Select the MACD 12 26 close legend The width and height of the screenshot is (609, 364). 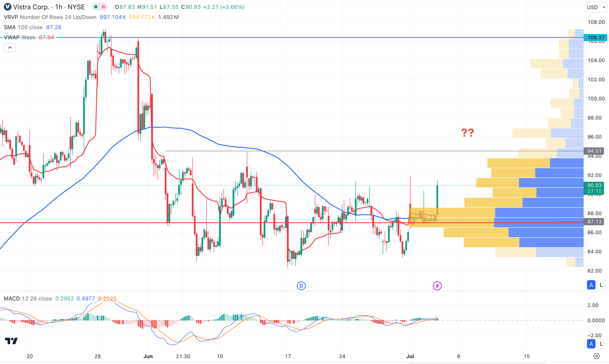click(x=28, y=298)
